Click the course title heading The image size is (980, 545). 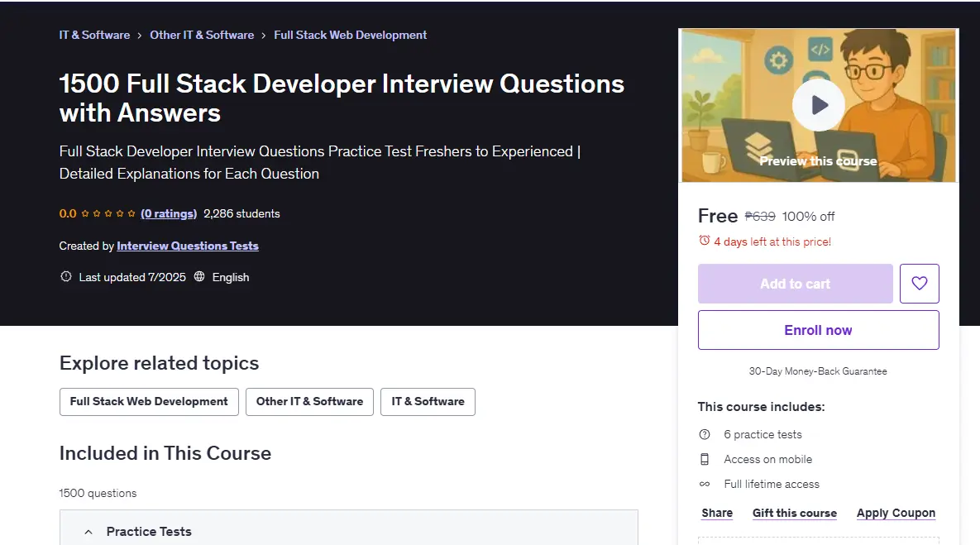tap(342, 98)
